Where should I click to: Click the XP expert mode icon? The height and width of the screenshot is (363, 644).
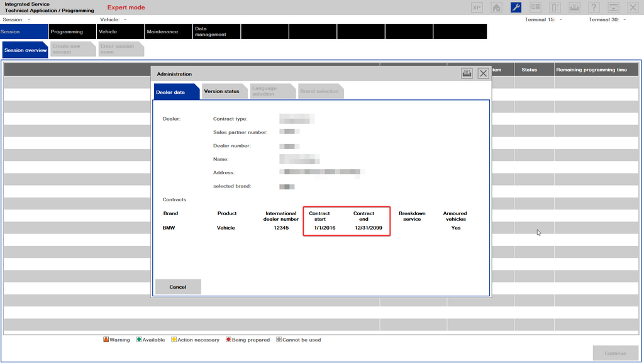[477, 8]
